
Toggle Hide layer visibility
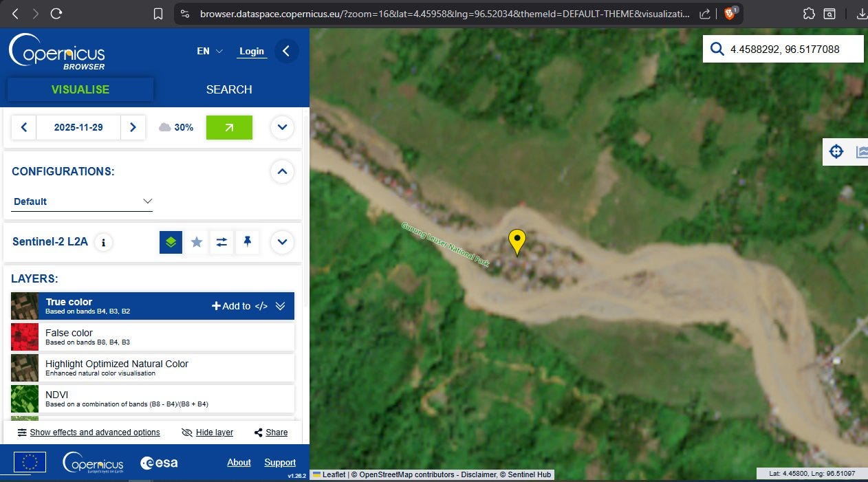207,432
